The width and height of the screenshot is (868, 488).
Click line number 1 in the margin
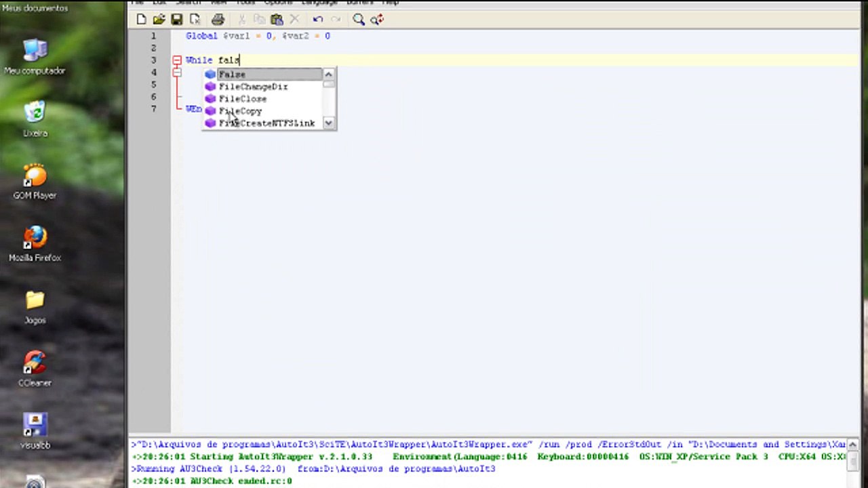point(154,36)
